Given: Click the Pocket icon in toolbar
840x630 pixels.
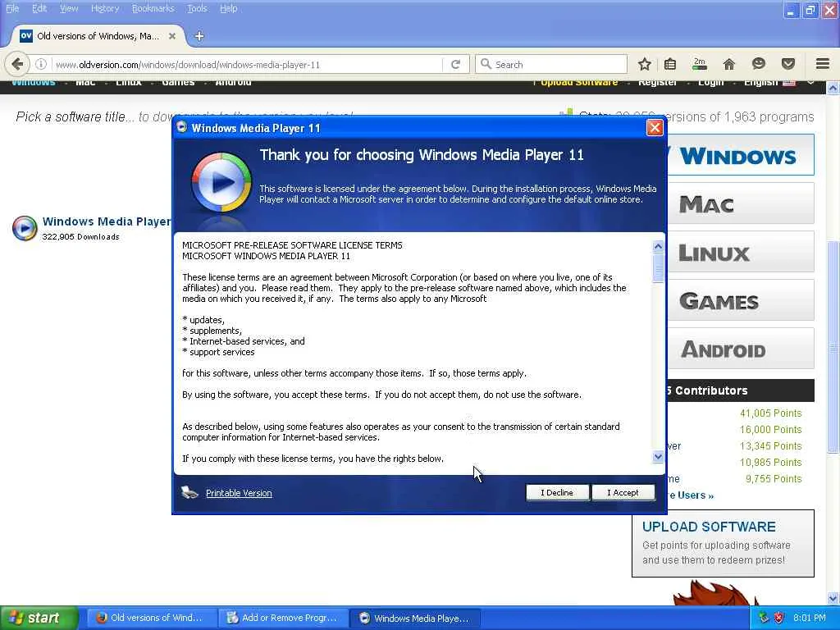Looking at the screenshot, I should (x=788, y=64).
